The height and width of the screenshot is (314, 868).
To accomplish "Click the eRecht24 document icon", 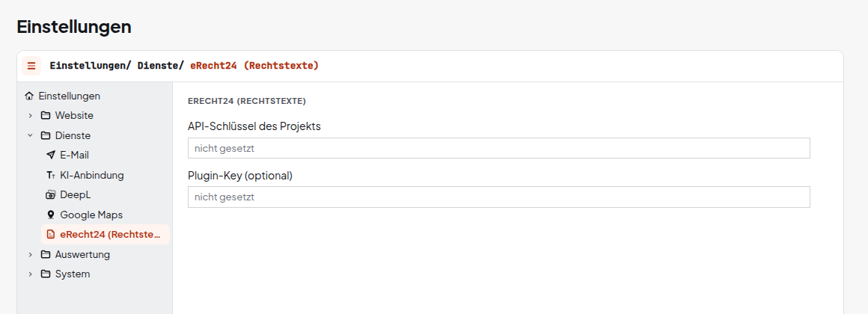I will click(51, 235).
